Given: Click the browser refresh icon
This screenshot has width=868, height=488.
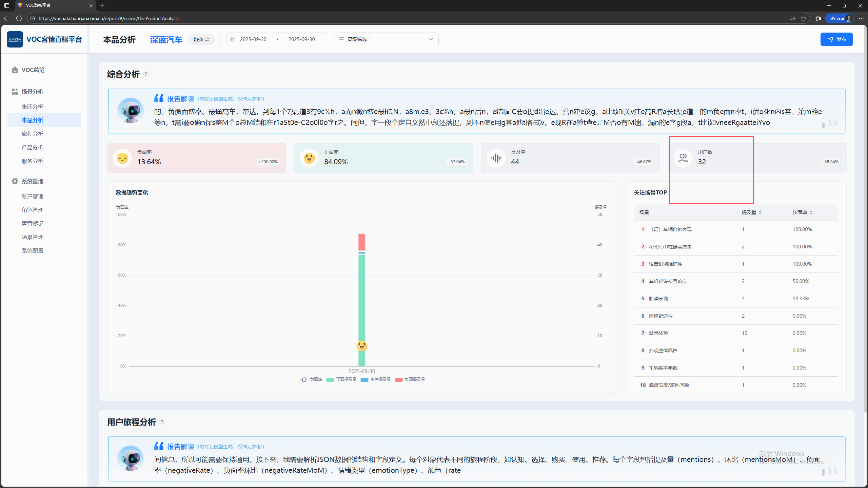Looking at the screenshot, I should coord(19,18).
